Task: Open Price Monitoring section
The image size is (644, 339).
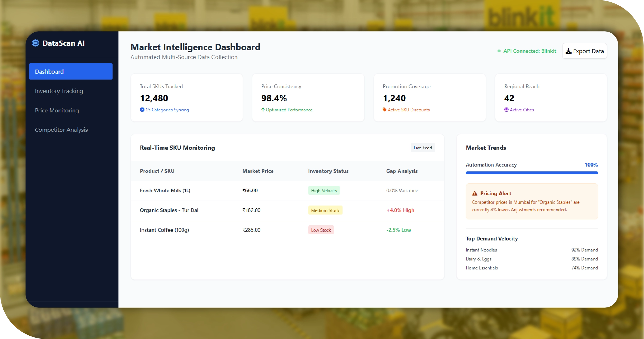Action: pos(57,110)
